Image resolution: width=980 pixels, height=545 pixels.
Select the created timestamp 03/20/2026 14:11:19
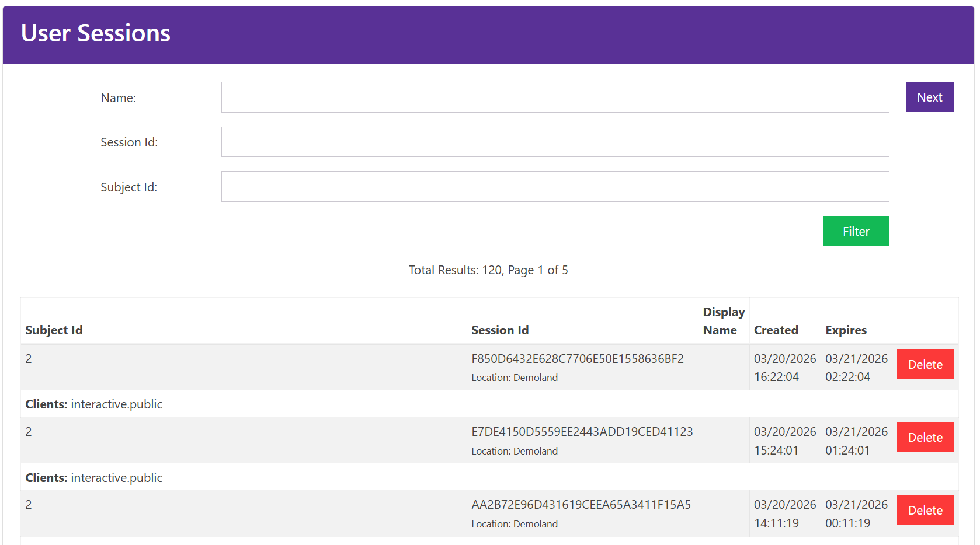coord(785,513)
